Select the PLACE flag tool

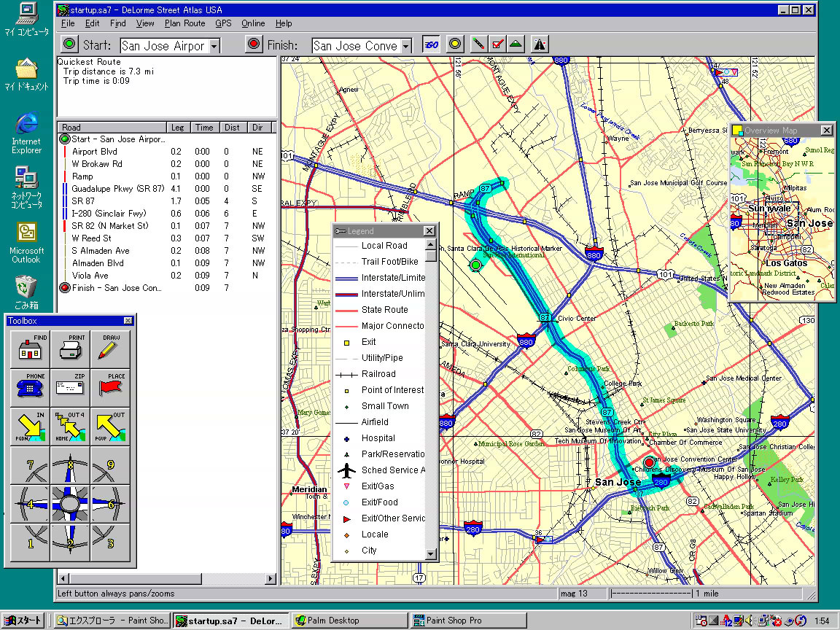[110, 387]
